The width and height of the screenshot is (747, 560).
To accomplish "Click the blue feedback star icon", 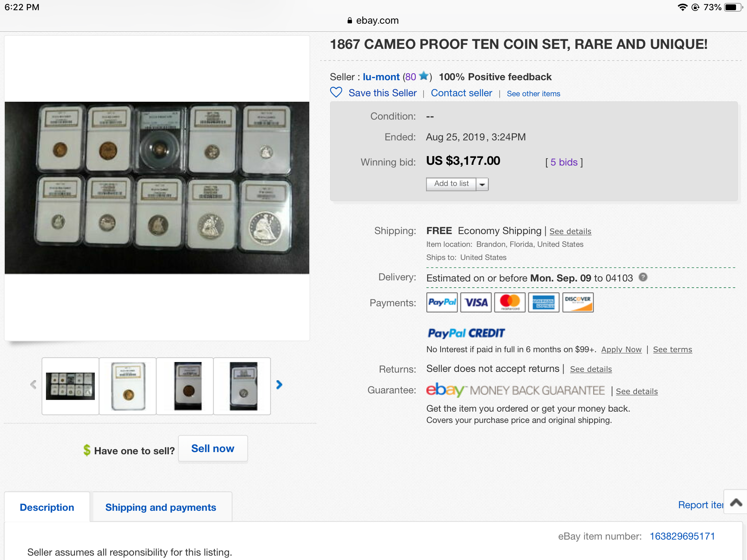I will point(424,76).
